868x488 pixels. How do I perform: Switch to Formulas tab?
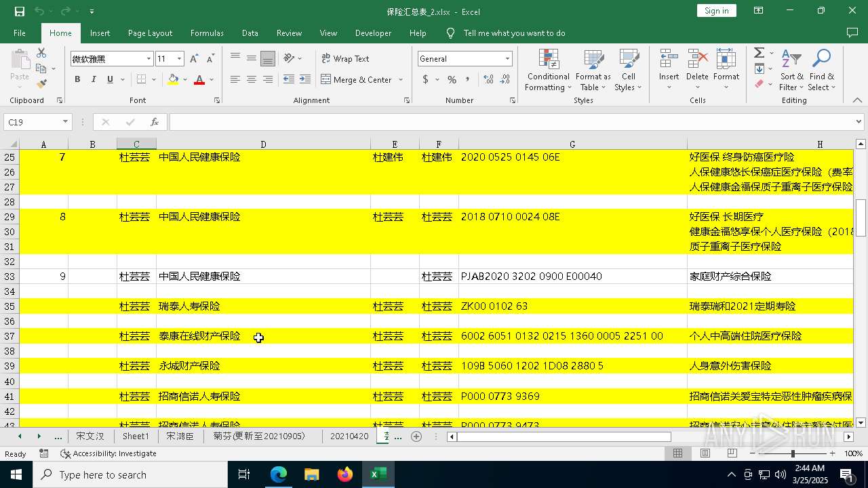[x=207, y=33]
